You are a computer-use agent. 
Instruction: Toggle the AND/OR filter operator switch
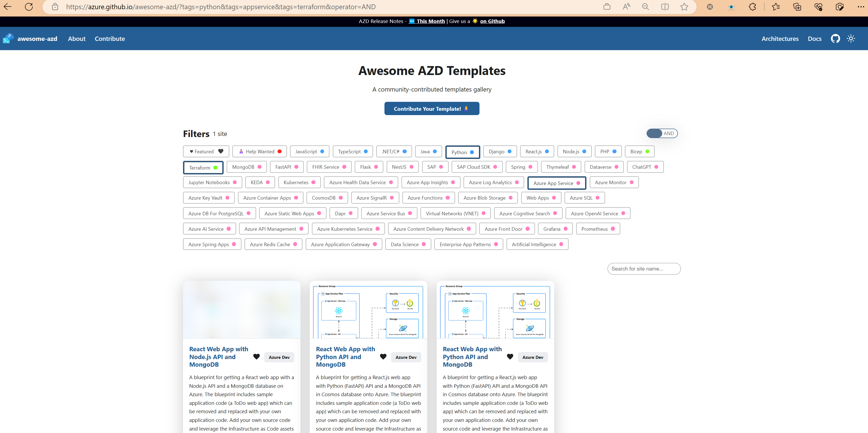point(662,133)
